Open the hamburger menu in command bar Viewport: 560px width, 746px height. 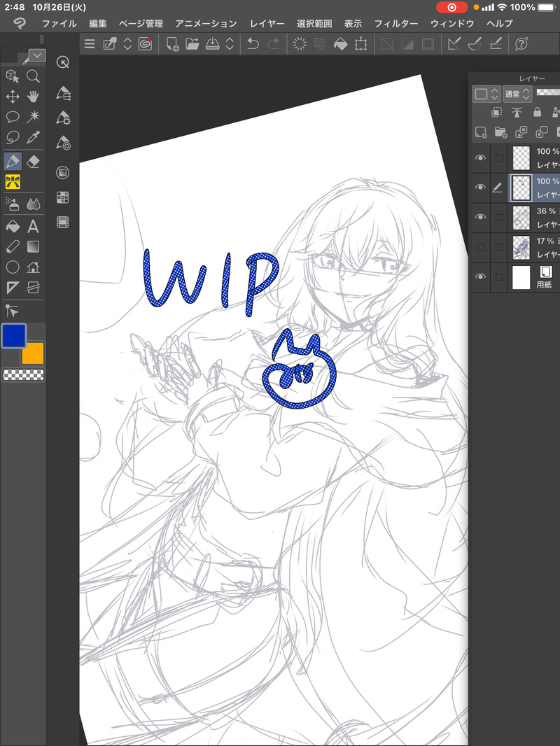(90, 44)
